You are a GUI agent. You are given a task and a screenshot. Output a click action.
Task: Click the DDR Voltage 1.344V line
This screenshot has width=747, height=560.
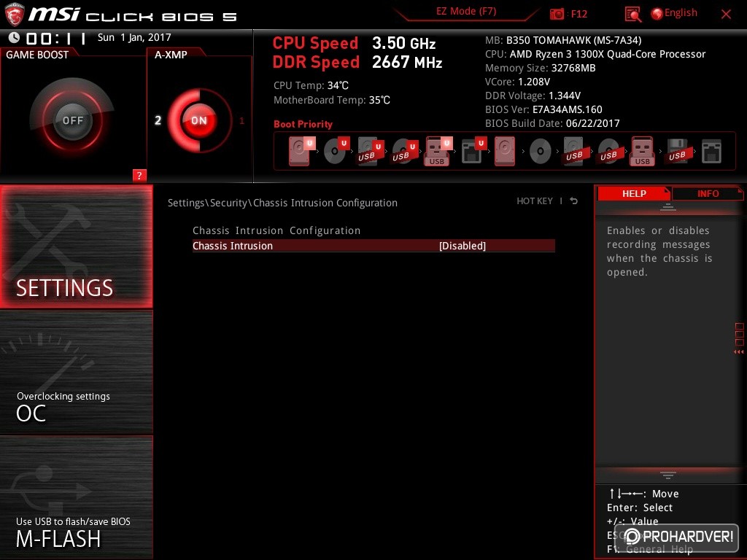(533, 96)
